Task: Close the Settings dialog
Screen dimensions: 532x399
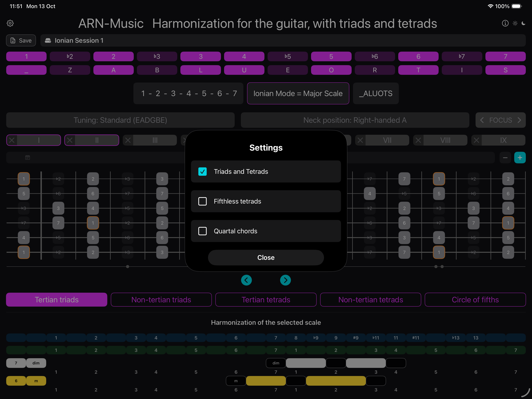Action: tap(266, 257)
